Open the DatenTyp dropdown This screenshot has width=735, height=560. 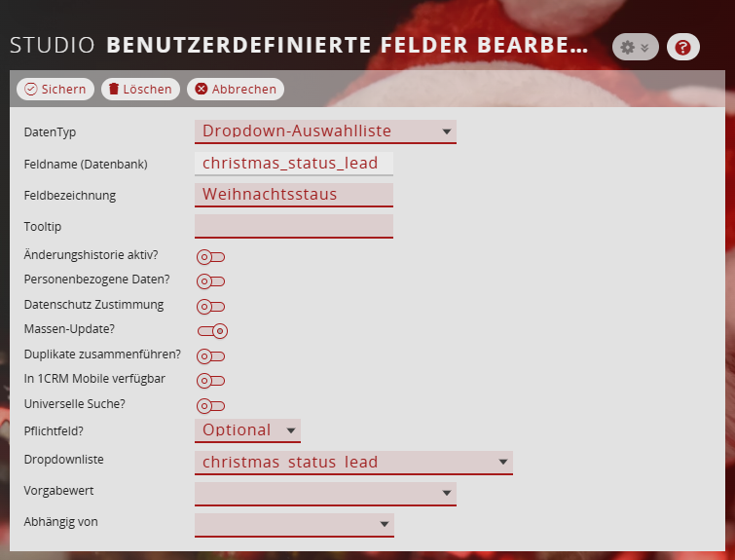tap(325, 131)
